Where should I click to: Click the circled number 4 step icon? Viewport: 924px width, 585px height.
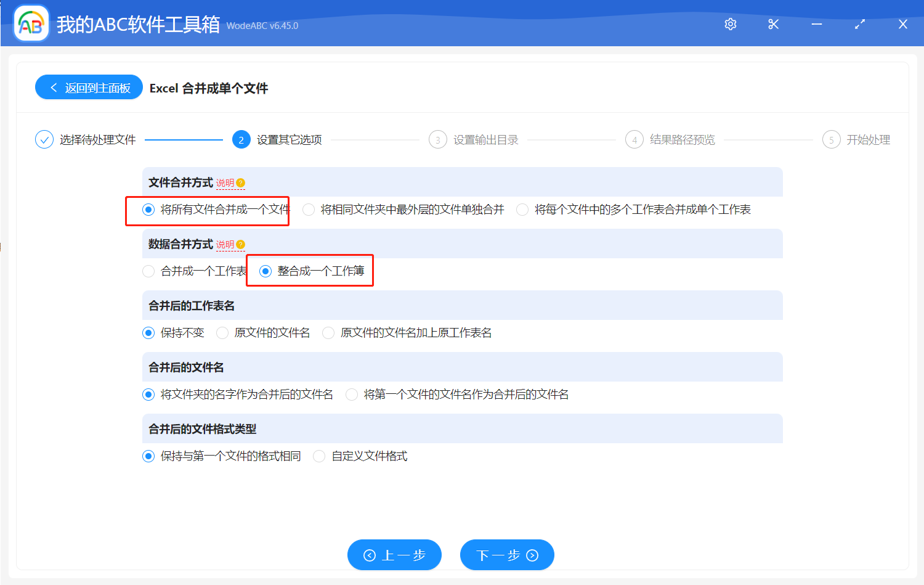pos(634,139)
